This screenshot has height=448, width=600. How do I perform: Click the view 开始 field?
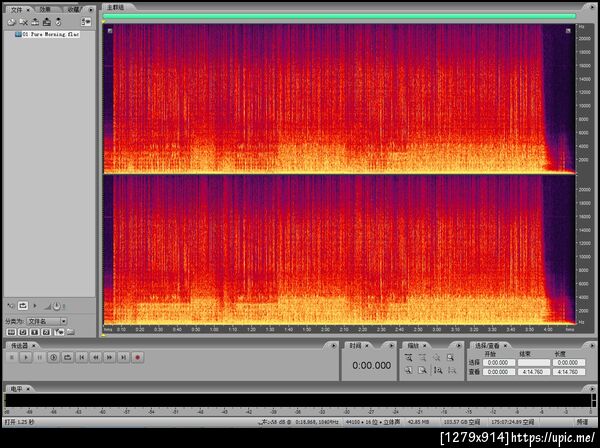coord(498,372)
